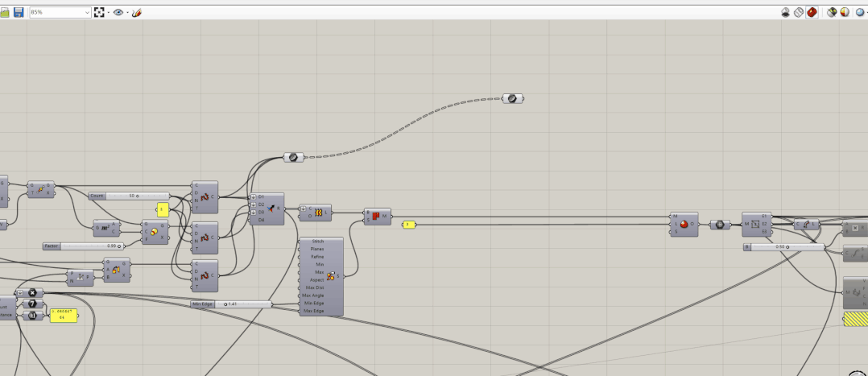The height and width of the screenshot is (376, 868).
Task: Toggle the flatten arrow on Merge input D2
Action: 254,205
